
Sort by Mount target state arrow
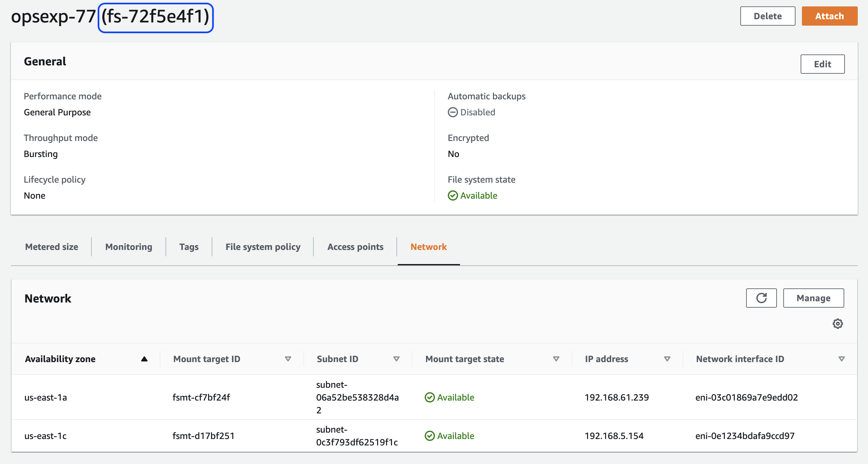tap(556, 359)
